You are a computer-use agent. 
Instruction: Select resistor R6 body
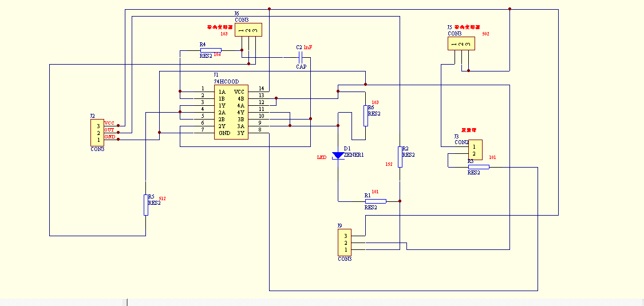pos(366,116)
